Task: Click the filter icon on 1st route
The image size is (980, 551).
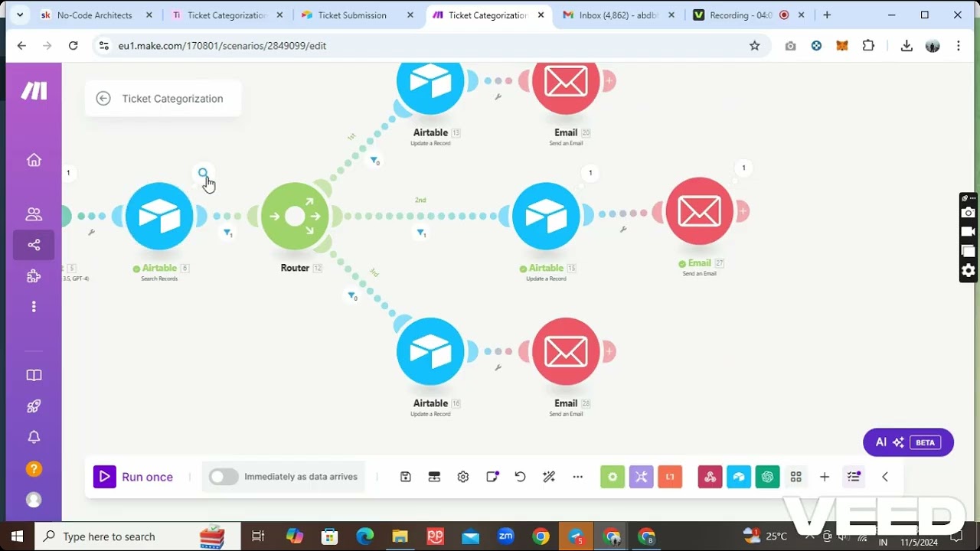Action: 374,161
